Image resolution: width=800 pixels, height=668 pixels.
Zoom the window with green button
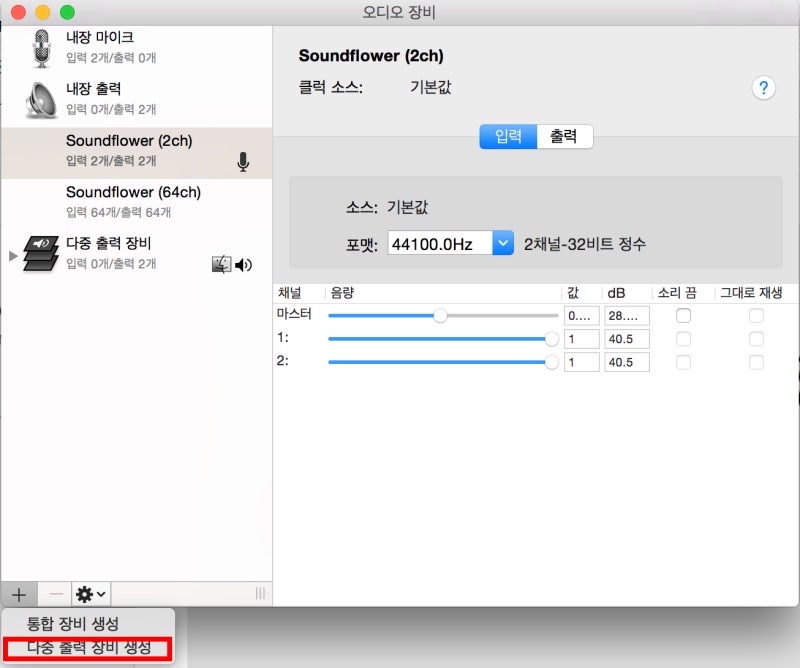tap(67, 12)
